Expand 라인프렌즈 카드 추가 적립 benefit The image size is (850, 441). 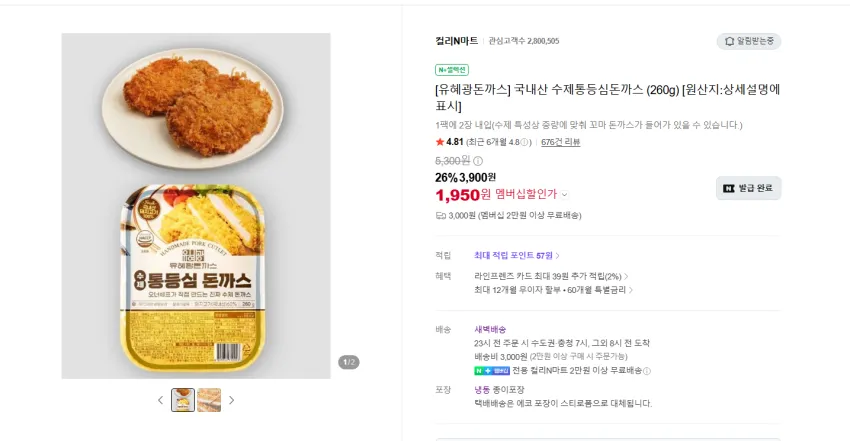[551, 276]
